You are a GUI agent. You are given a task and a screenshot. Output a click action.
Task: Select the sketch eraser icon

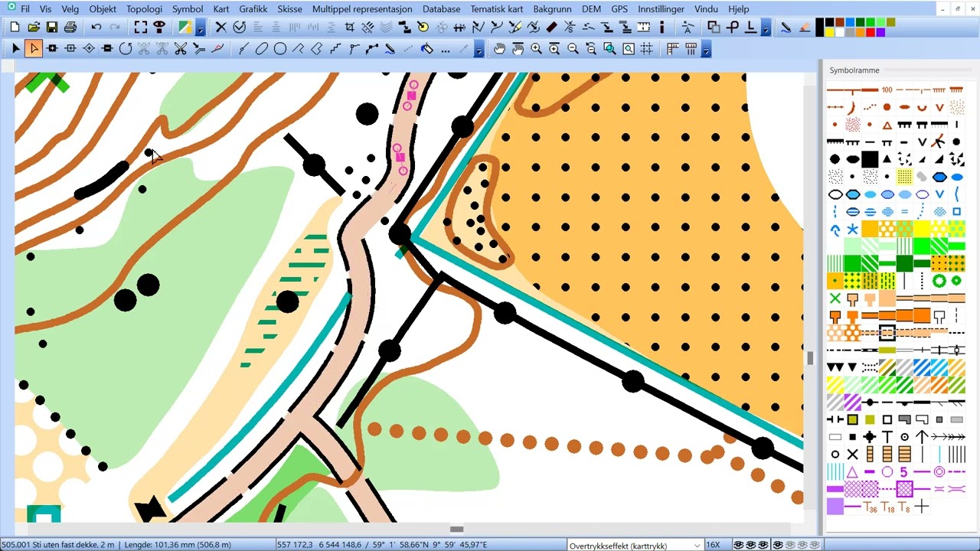coord(804,27)
